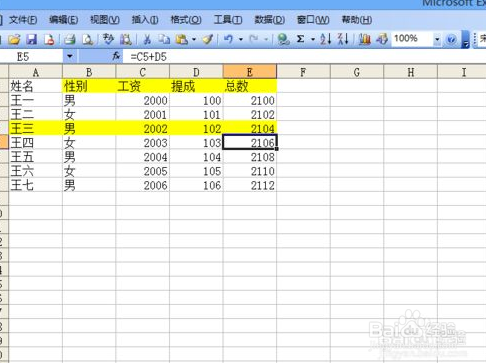The image size is (486, 363).
Task: Click the Help question mark icon
Action: pyautogui.click(x=451, y=40)
